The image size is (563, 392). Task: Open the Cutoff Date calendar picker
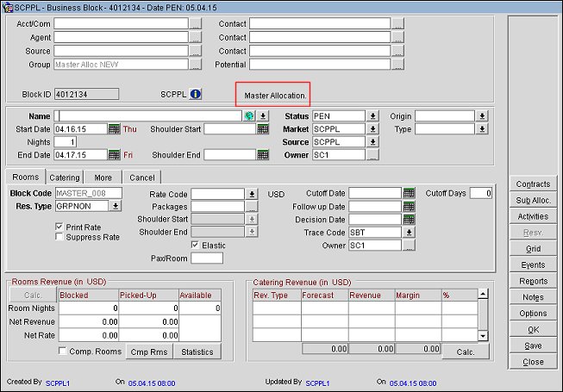(x=409, y=193)
